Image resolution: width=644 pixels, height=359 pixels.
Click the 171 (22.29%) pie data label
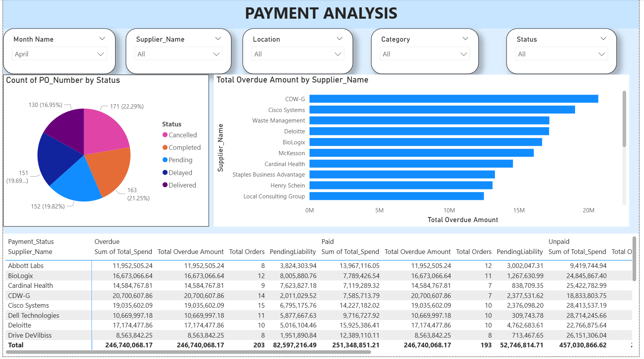(x=127, y=107)
